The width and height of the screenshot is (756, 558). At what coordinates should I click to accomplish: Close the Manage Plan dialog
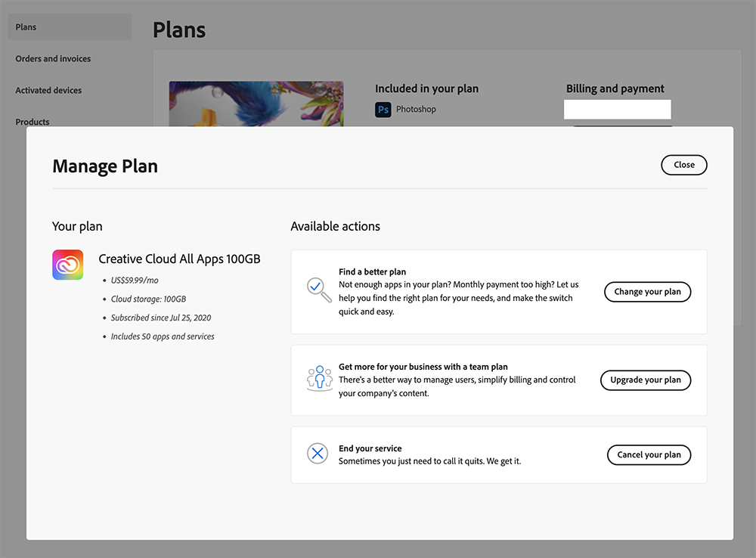click(x=683, y=165)
